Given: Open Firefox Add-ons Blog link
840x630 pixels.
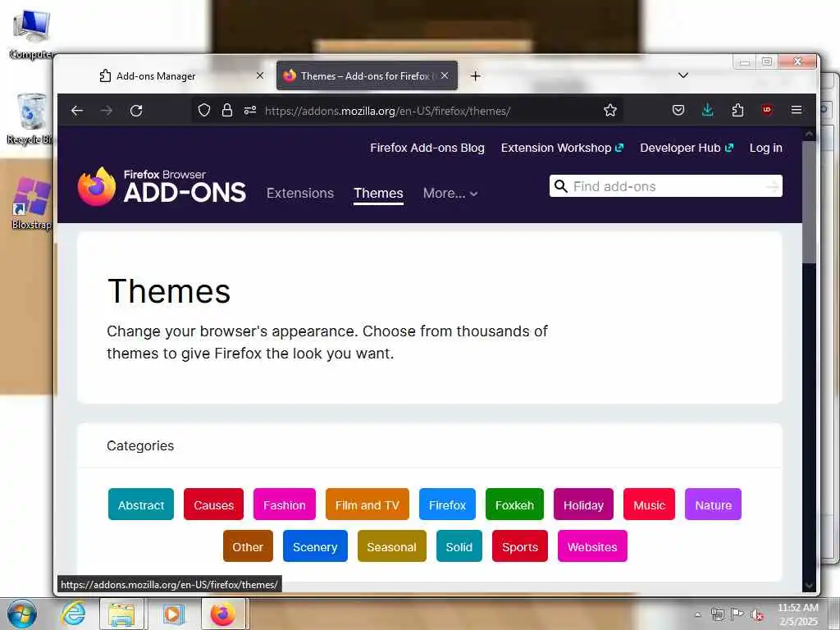Looking at the screenshot, I should 427,148.
